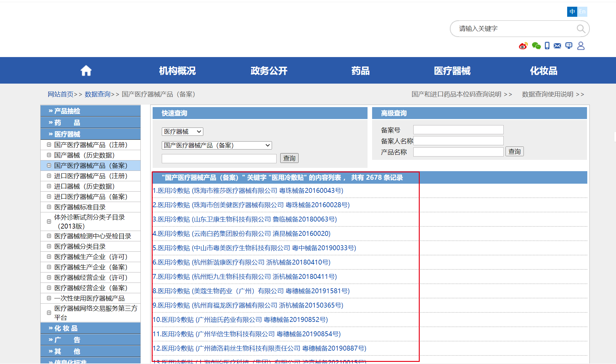The height and width of the screenshot is (364, 616).
Task: Select 进口器械(历史数据) in sidebar
Action: tap(84, 186)
